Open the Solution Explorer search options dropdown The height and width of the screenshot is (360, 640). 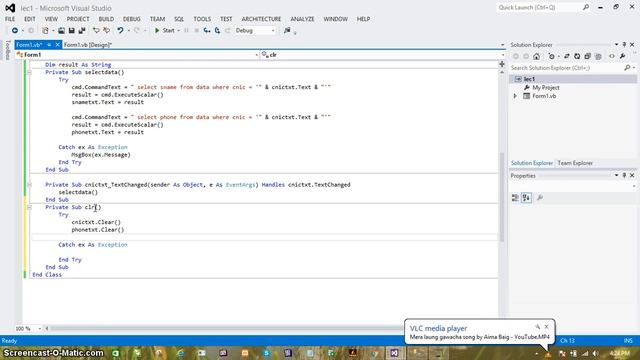[634, 68]
